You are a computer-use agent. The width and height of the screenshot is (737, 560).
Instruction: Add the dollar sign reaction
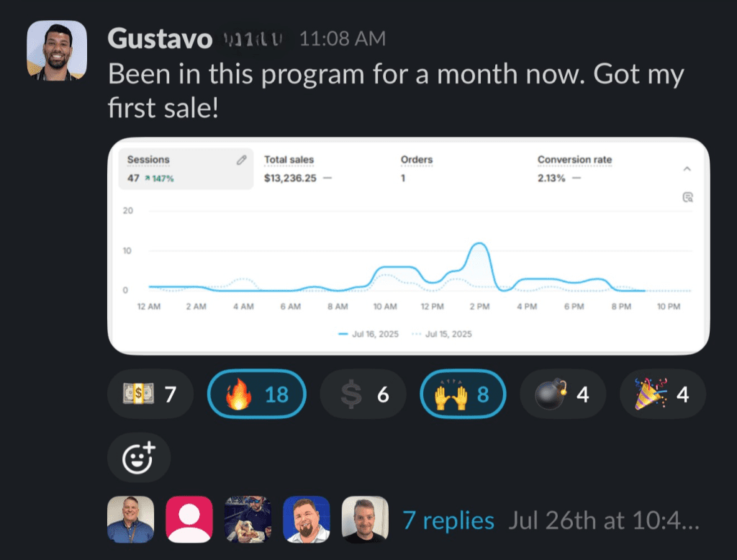(363, 394)
